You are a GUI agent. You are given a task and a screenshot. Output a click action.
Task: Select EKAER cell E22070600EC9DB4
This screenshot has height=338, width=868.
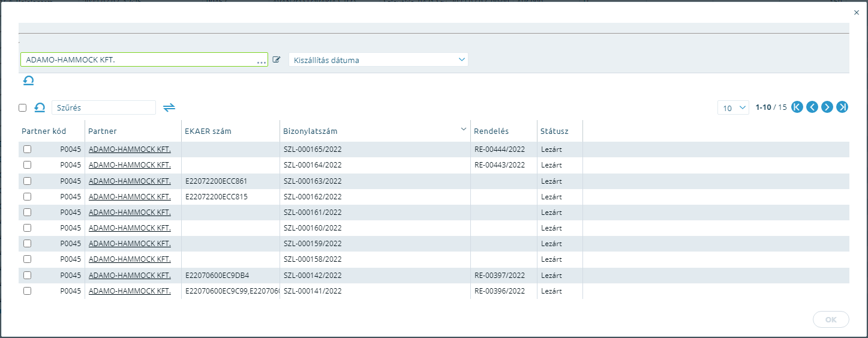217,275
